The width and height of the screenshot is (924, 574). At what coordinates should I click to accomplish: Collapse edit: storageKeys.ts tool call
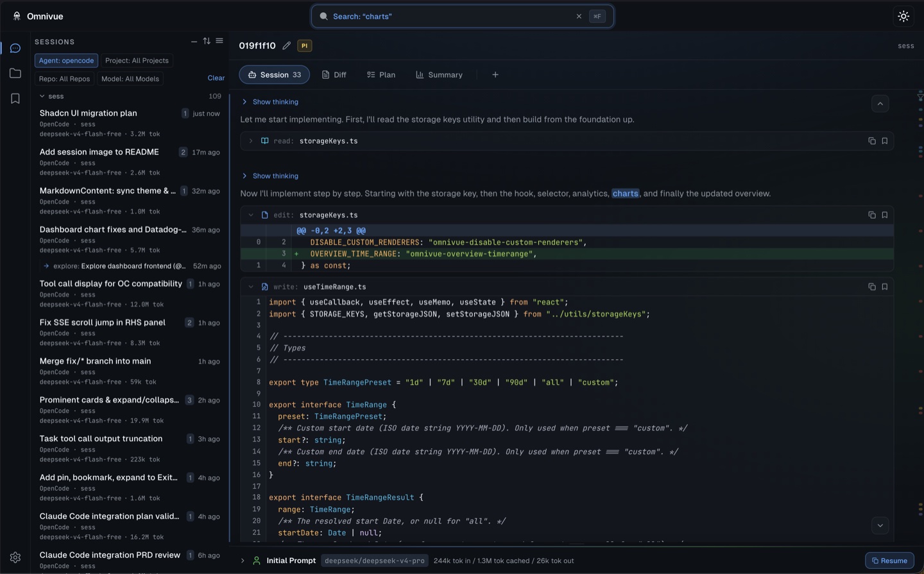pos(251,215)
